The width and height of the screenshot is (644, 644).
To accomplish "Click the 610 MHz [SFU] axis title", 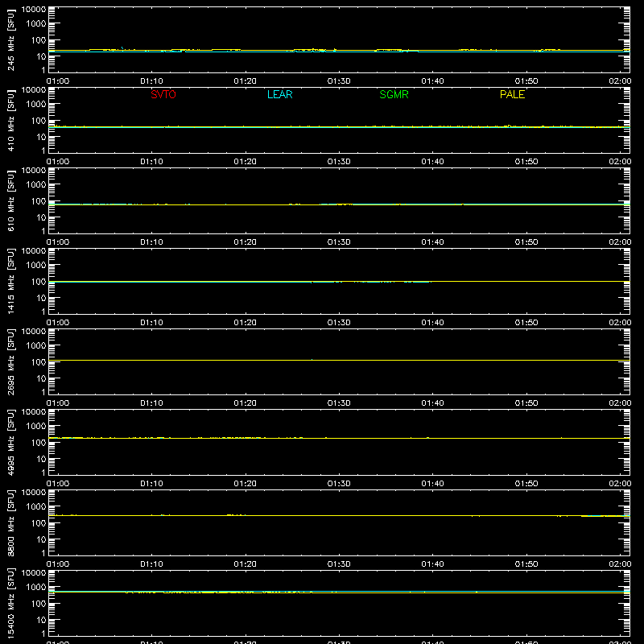I will [11, 200].
